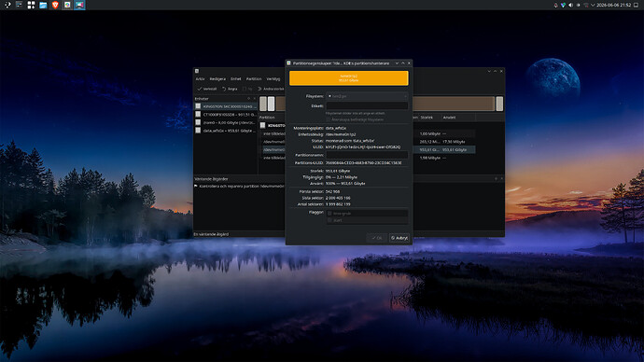Click the Etikett input field
This screenshot has width=644, height=362.
coord(367,105)
